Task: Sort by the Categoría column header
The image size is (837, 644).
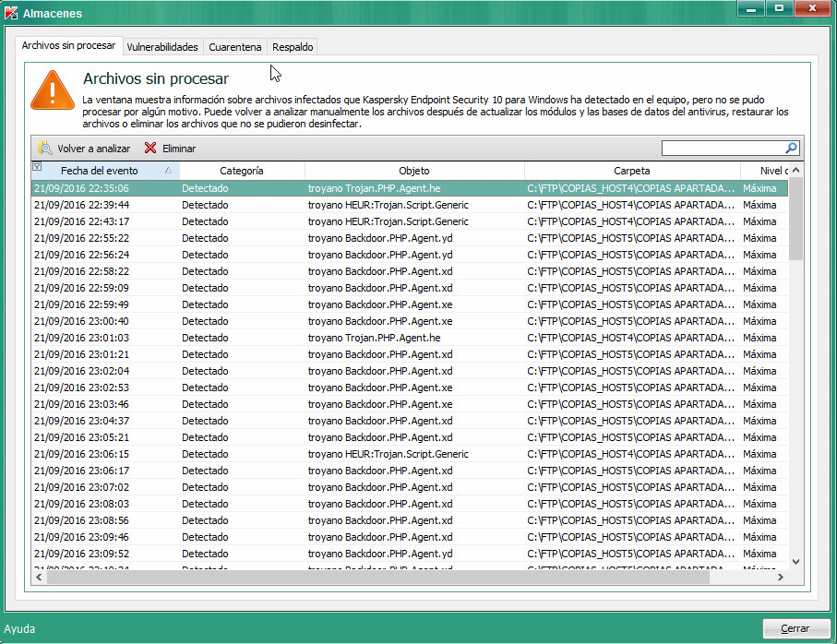Action: click(x=242, y=171)
